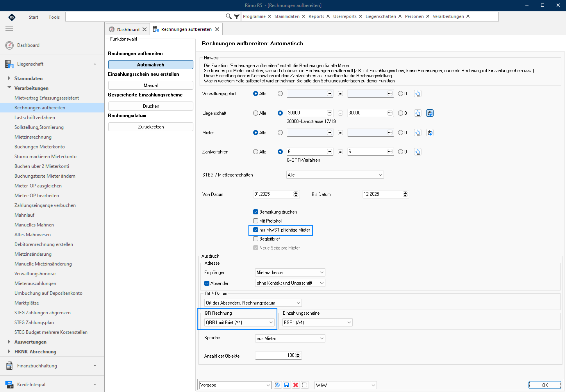Click the Manuell button
This screenshot has width=566, height=392.
(x=151, y=86)
